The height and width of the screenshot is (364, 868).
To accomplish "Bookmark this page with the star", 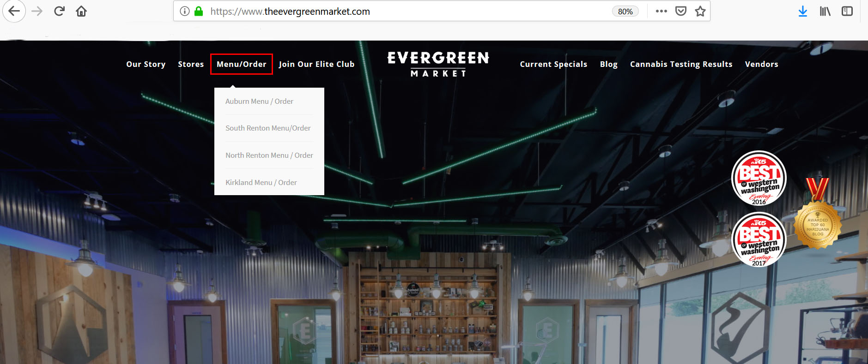I will coord(700,11).
